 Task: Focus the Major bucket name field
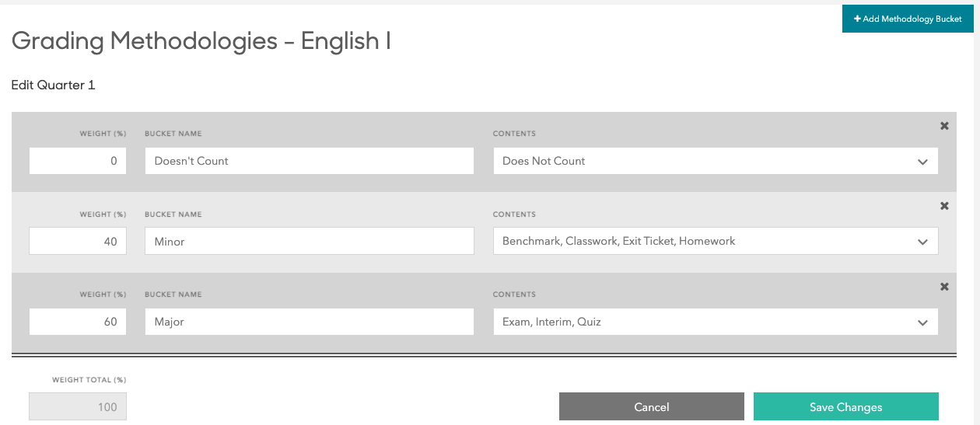pyautogui.click(x=309, y=322)
